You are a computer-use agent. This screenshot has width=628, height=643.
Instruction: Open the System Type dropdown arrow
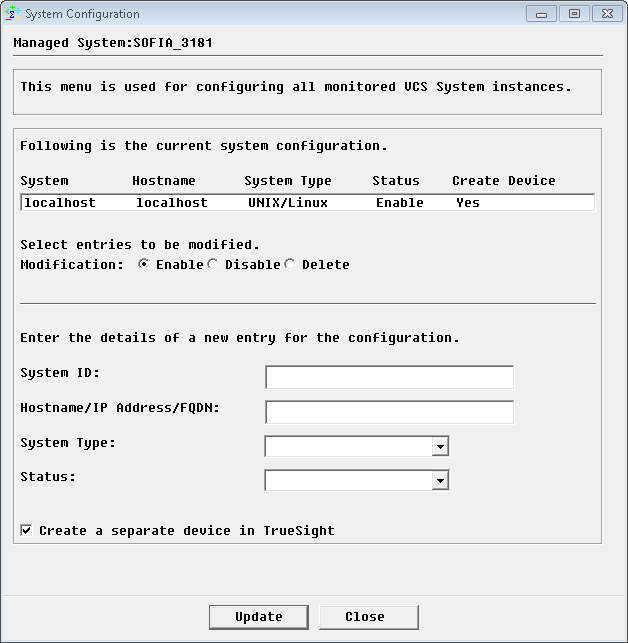pos(440,446)
